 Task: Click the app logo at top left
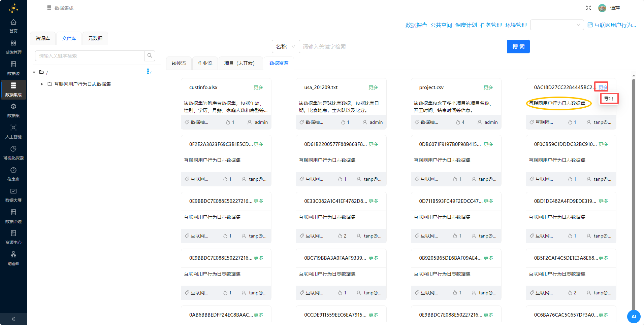(13, 8)
